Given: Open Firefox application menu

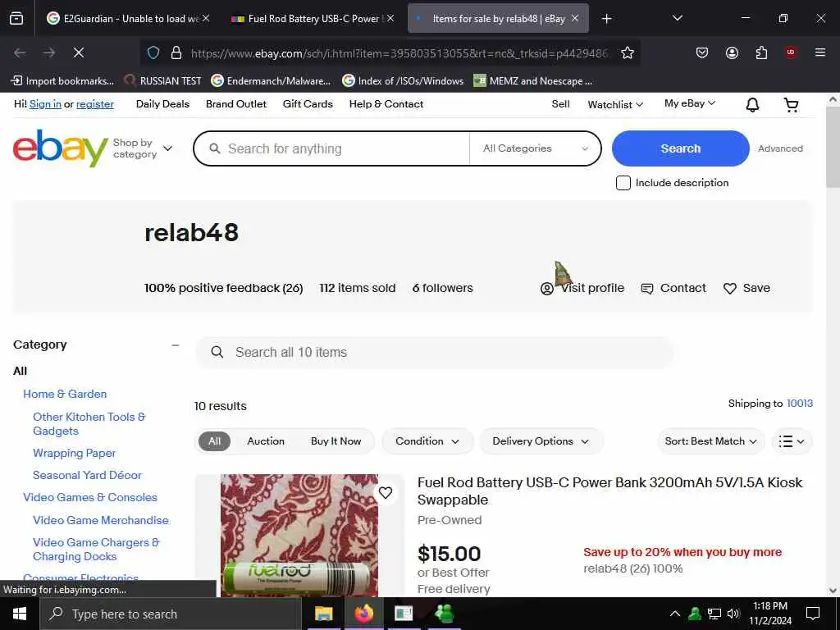Looking at the screenshot, I should (x=819, y=52).
